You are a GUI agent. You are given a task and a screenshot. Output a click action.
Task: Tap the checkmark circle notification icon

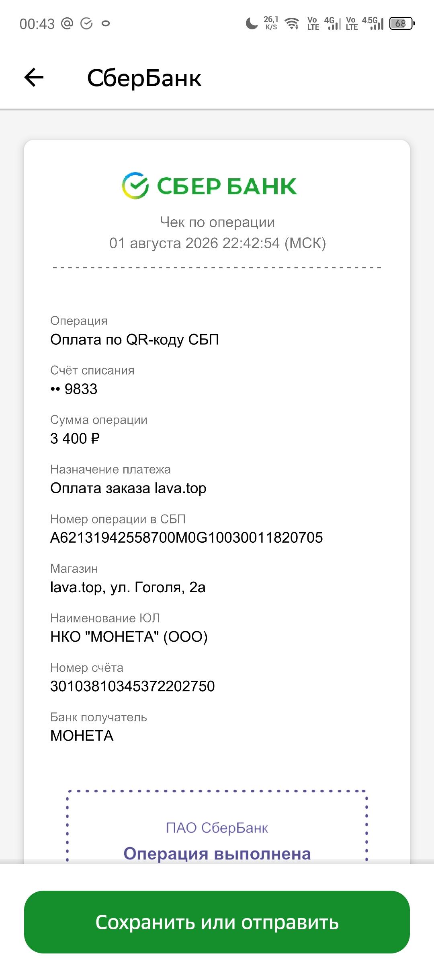86,23
